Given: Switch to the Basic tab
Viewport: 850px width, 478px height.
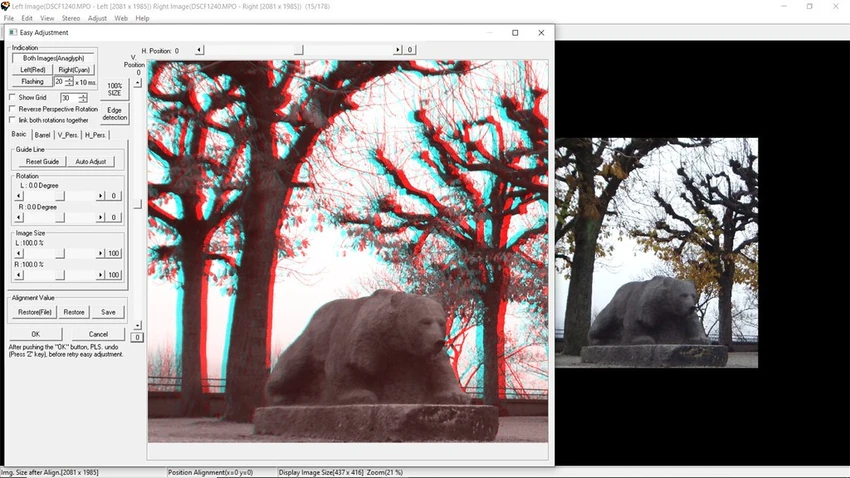Looking at the screenshot, I should (19, 134).
